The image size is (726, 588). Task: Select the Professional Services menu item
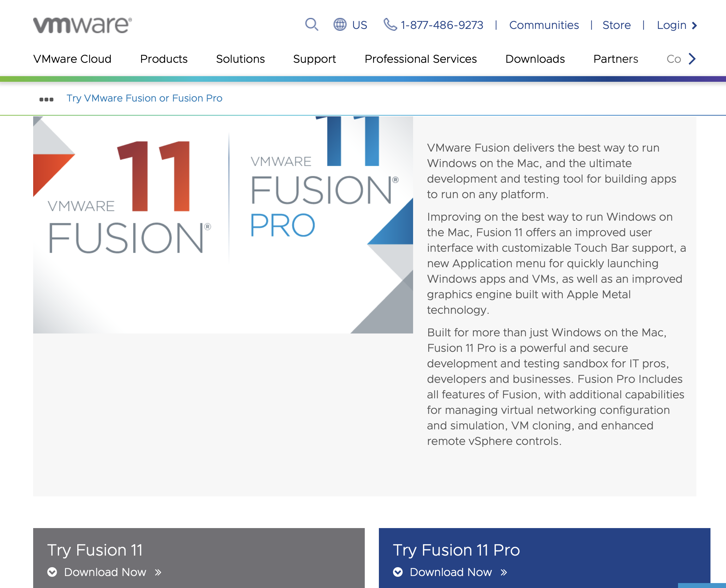click(x=421, y=59)
